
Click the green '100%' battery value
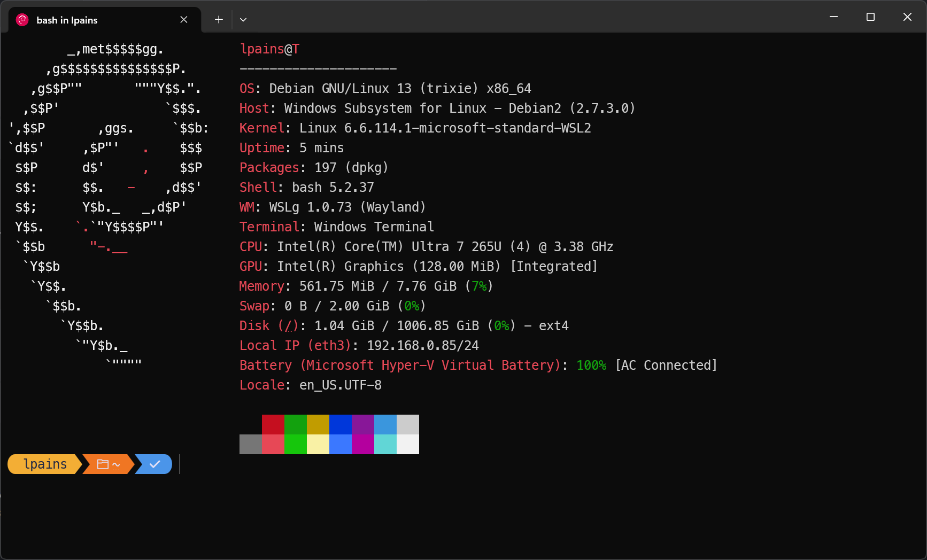[591, 365]
